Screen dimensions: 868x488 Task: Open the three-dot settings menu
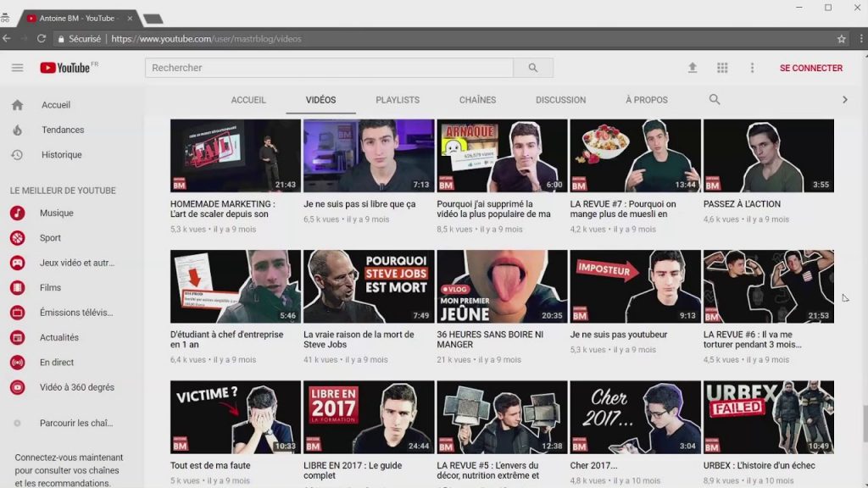pyautogui.click(x=752, y=68)
